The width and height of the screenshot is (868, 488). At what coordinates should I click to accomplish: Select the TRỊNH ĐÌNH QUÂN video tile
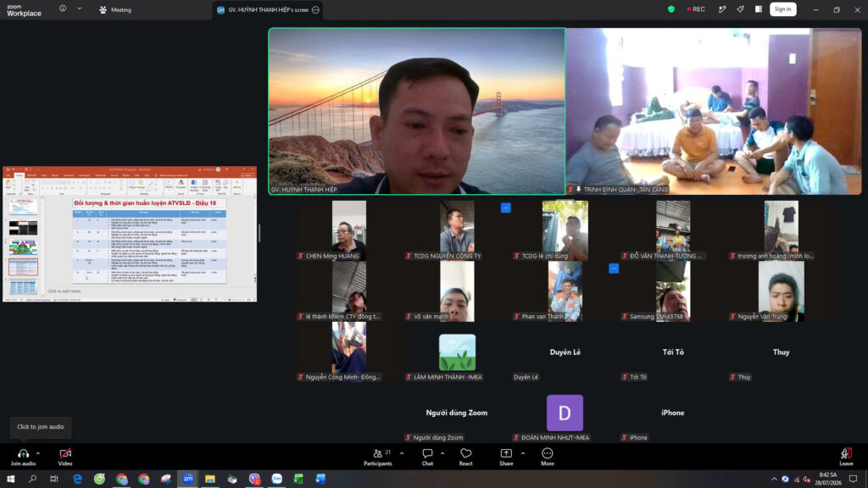[714, 111]
